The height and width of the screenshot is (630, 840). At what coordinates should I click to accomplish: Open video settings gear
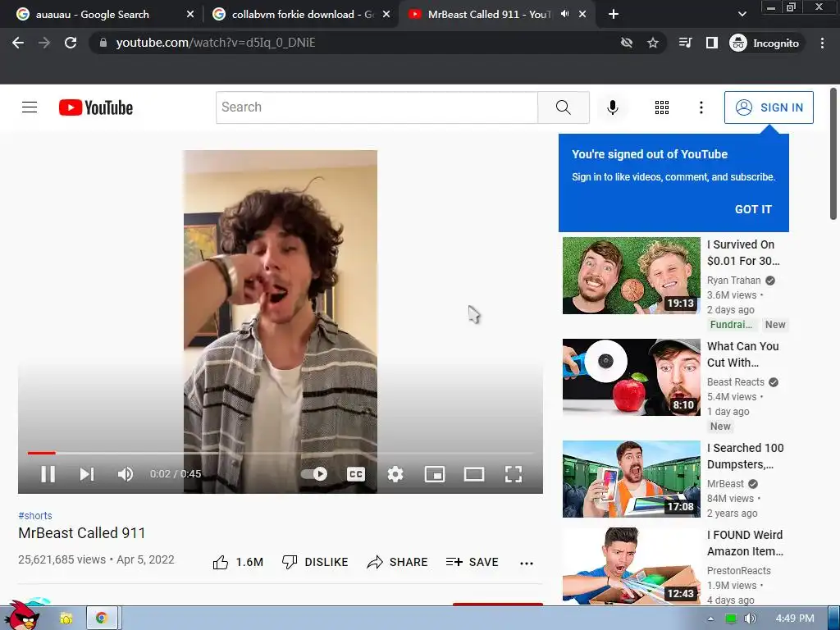pos(395,474)
